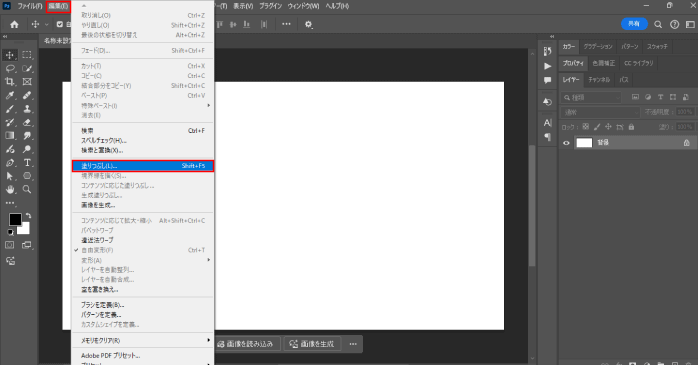Open the blend mode dropdown (通常)
Viewport: 698px width, 365px height.
pos(601,112)
